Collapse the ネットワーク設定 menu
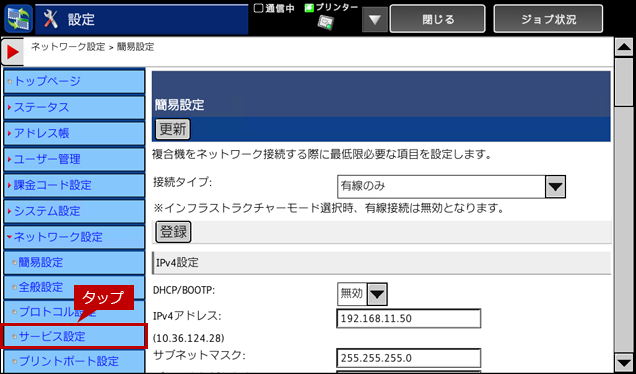The height and width of the screenshot is (374, 636). point(74,237)
